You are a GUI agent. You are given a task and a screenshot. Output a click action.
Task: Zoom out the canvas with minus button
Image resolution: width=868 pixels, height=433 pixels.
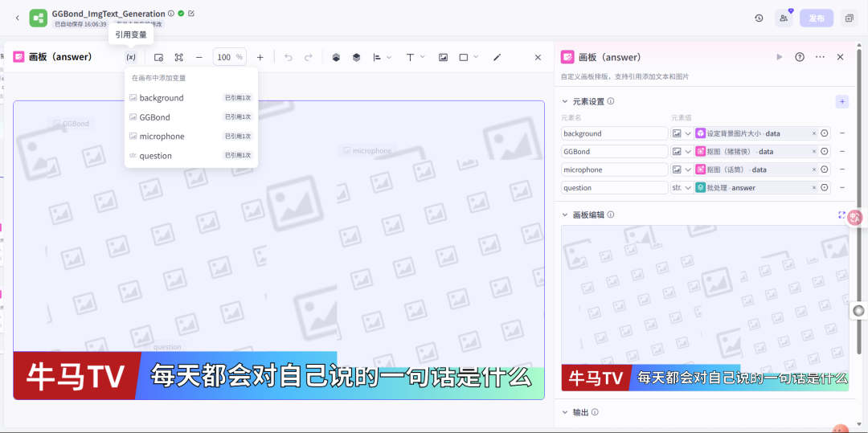point(199,57)
